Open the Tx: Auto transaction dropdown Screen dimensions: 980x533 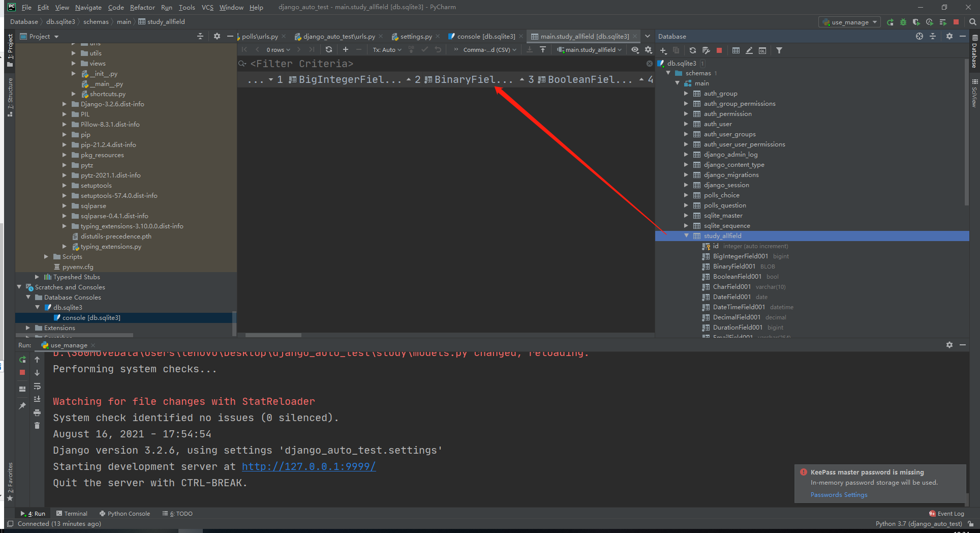tap(386, 49)
